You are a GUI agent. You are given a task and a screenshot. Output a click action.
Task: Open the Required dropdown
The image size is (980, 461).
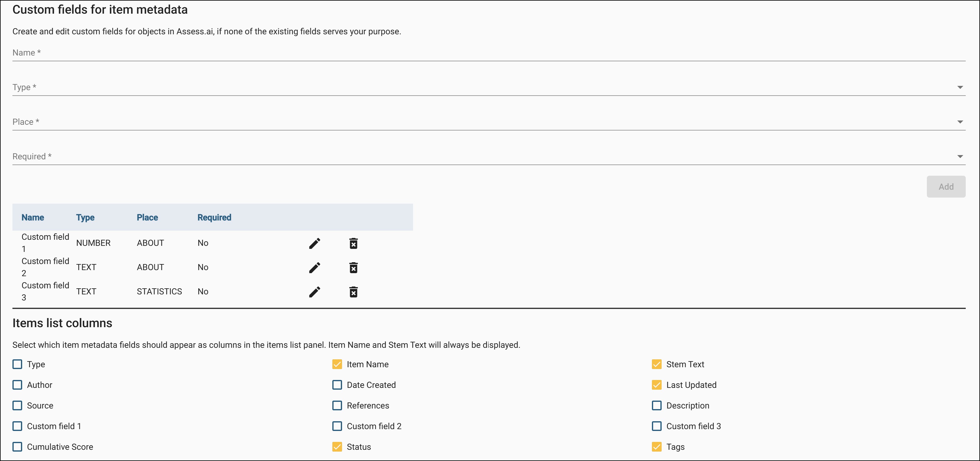489,157
